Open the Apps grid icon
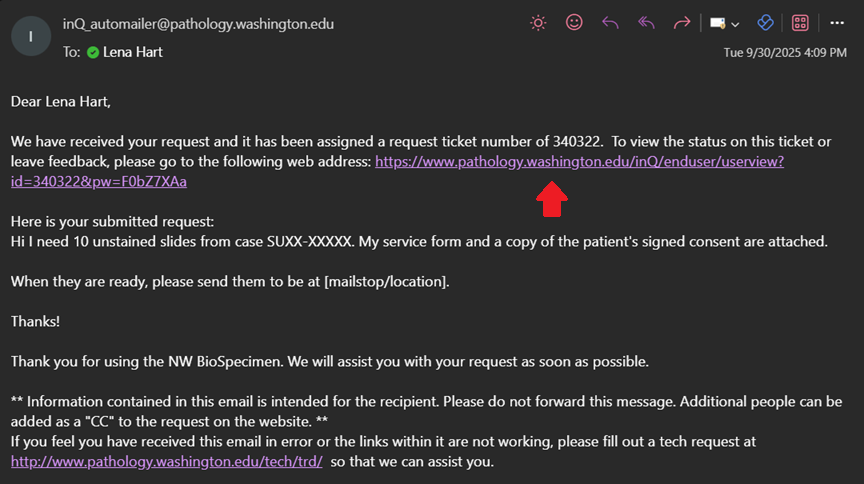This screenshot has height=484, width=864. [800, 23]
